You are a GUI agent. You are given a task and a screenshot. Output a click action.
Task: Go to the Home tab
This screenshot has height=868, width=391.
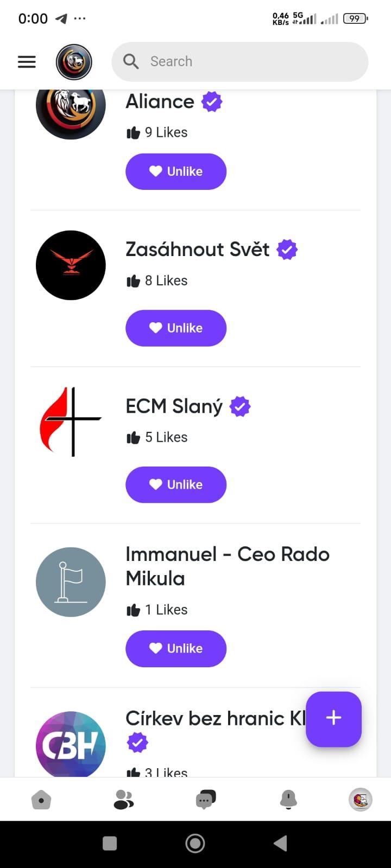[41, 800]
